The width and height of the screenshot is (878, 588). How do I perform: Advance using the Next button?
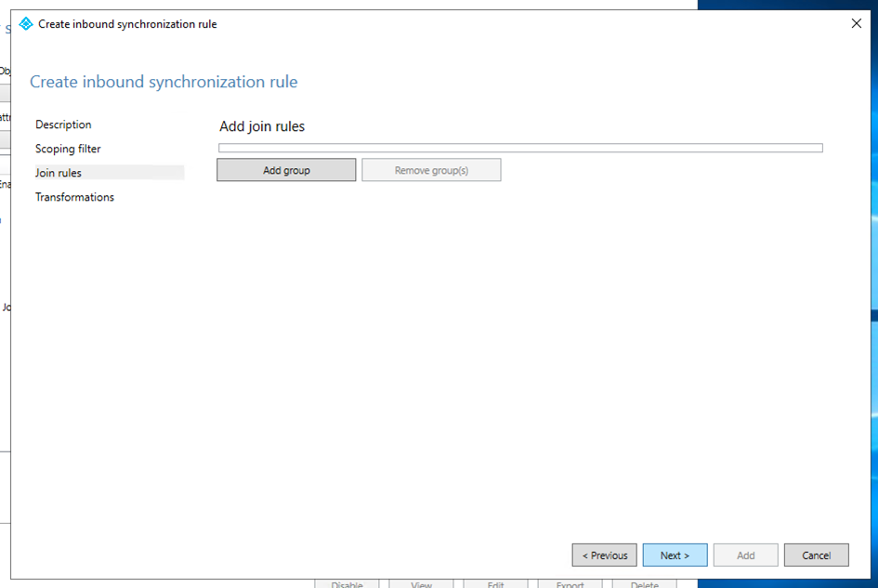click(x=675, y=555)
